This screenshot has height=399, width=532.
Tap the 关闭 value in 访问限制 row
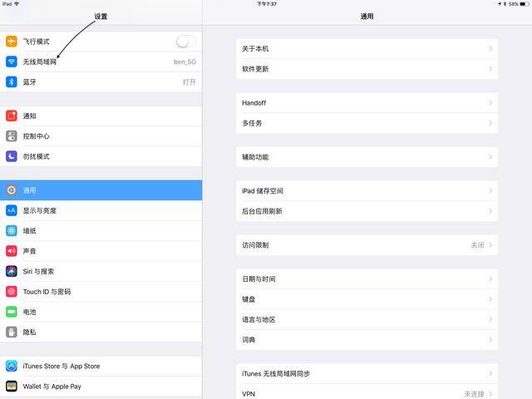pyautogui.click(x=477, y=245)
